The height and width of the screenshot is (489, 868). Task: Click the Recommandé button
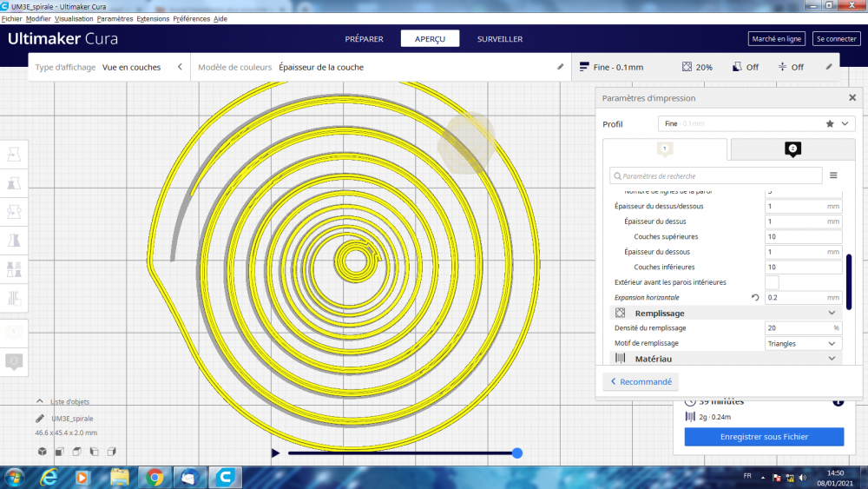(641, 381)
